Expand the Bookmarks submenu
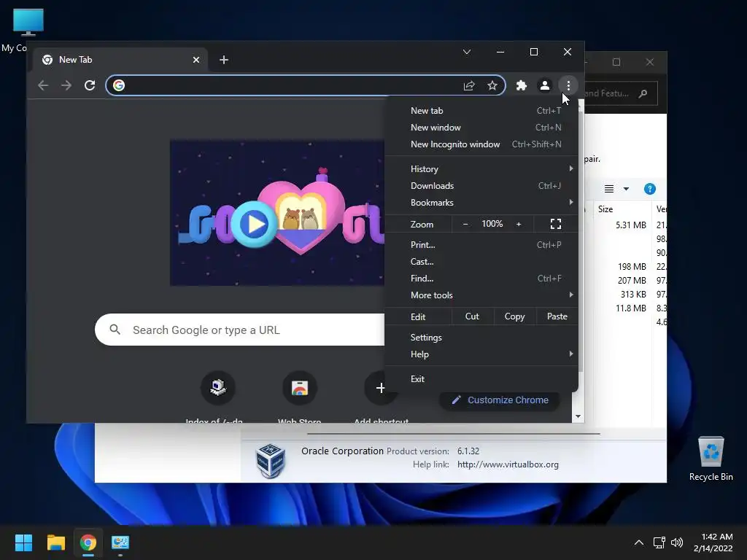Viewport: 747px width, 560px height. pos(481,203)
